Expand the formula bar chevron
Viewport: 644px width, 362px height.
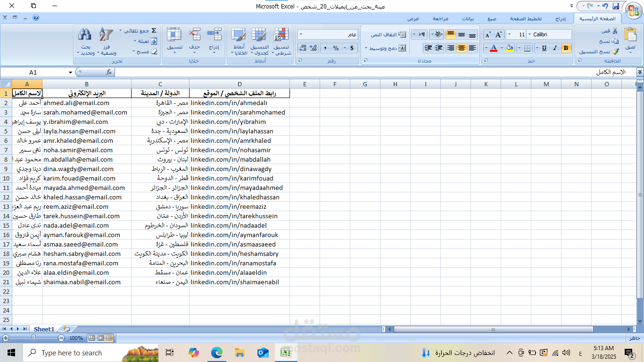(640, 72)
